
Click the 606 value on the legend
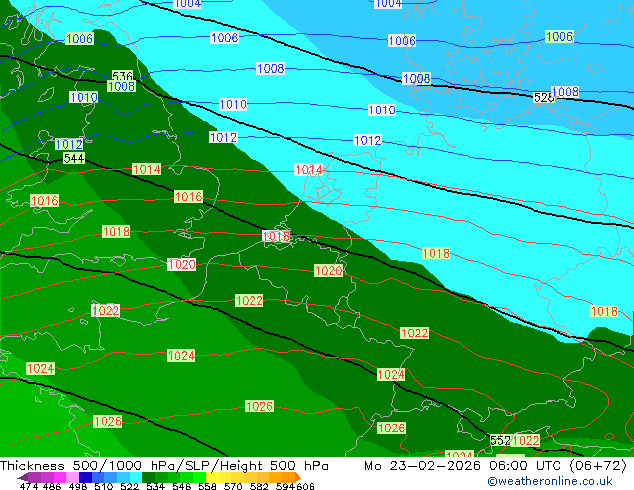305,486
